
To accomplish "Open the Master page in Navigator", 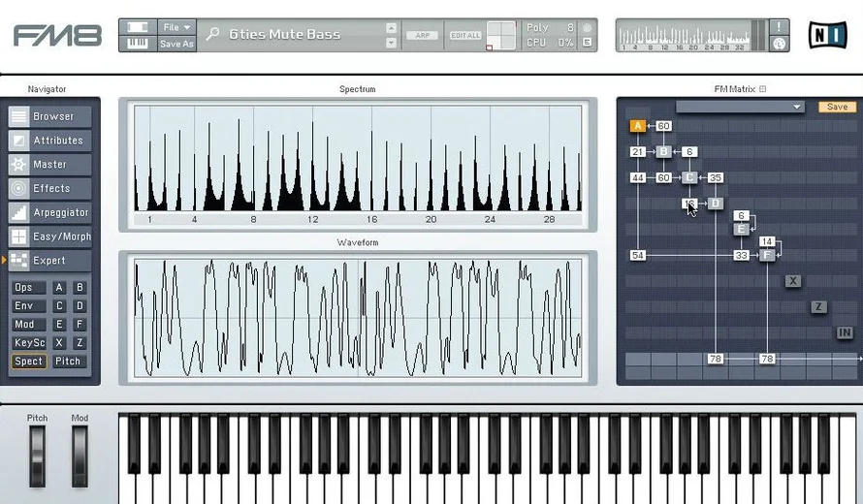I will tap(49, 165).
